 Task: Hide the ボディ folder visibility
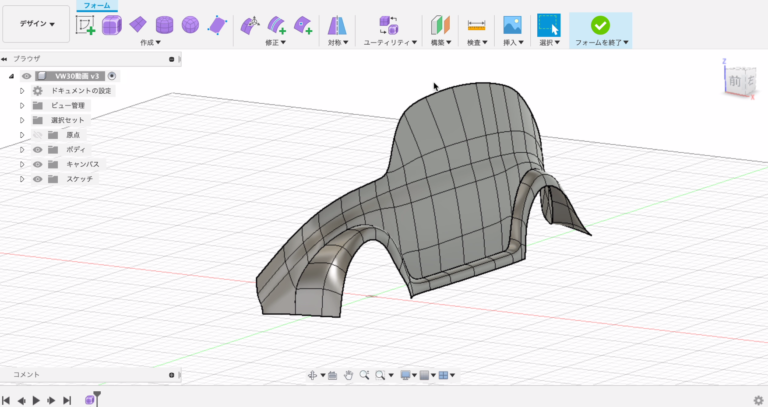38,149
